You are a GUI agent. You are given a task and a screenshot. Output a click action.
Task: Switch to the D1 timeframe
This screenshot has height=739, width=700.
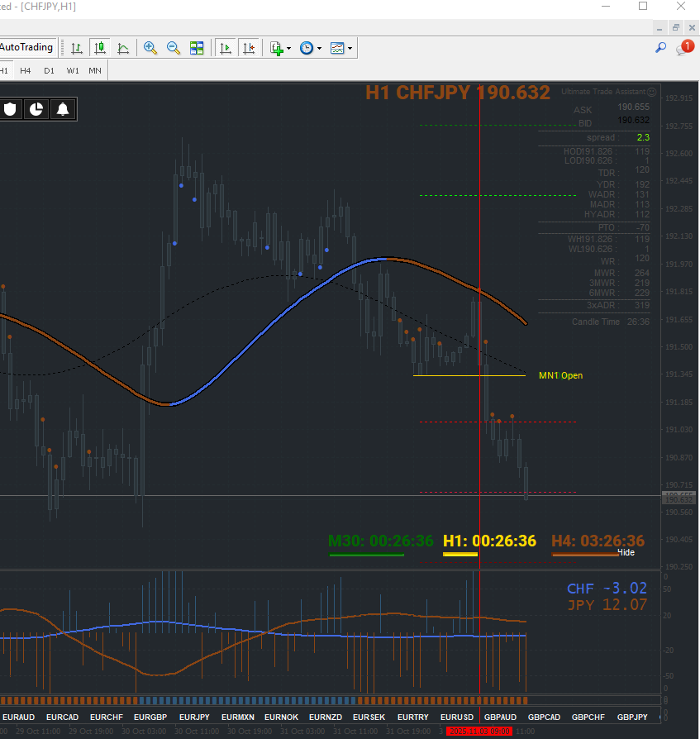coord(49,71)
